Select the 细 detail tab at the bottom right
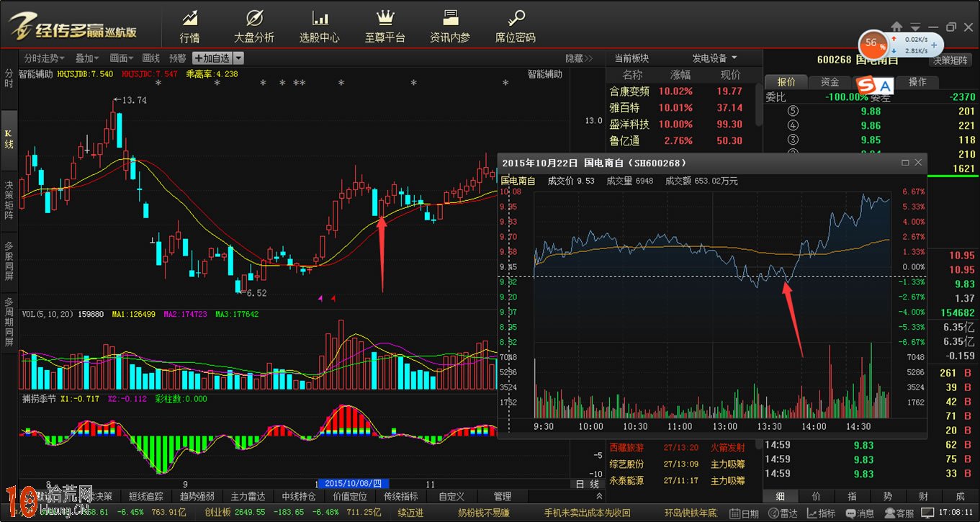Screen dimensions: 980x522 point(781,497)
